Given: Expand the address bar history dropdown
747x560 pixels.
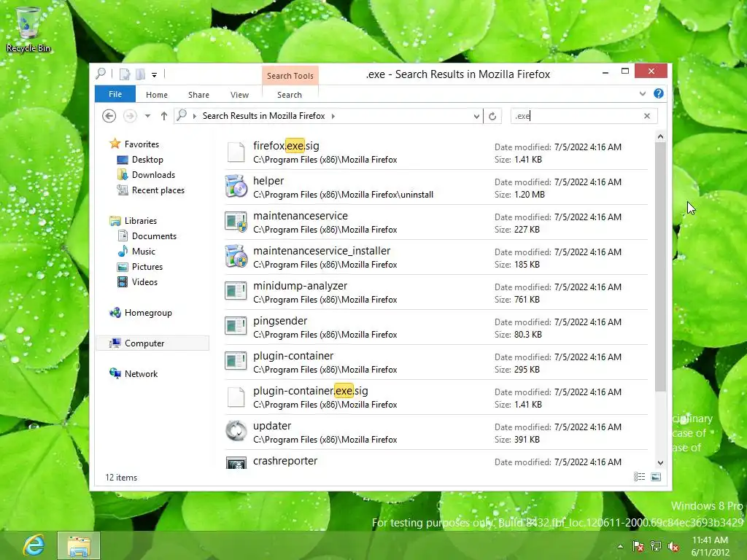Looking at the screenshot, I should click(476, 116).
